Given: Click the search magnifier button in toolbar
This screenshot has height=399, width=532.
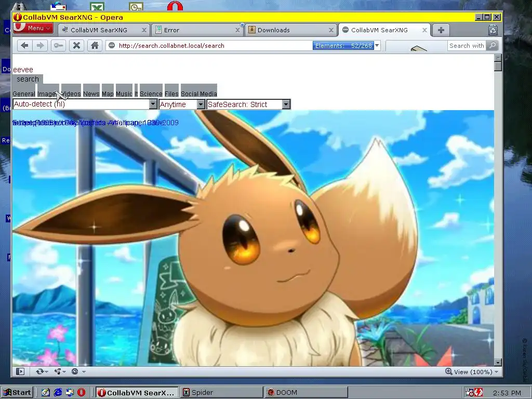Looking at the screenshot, I should [x=493, y=46].
